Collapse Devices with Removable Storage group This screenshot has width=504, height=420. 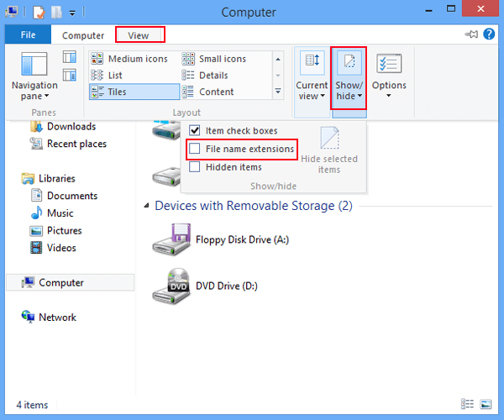[146, 206]
